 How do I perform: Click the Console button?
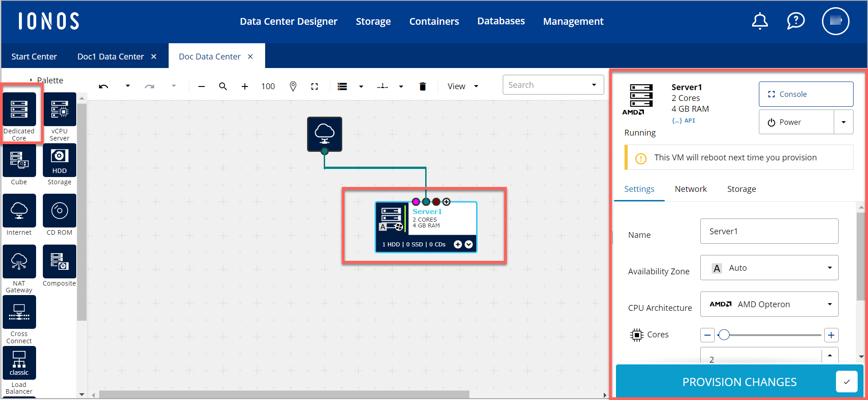coord(805,94)
